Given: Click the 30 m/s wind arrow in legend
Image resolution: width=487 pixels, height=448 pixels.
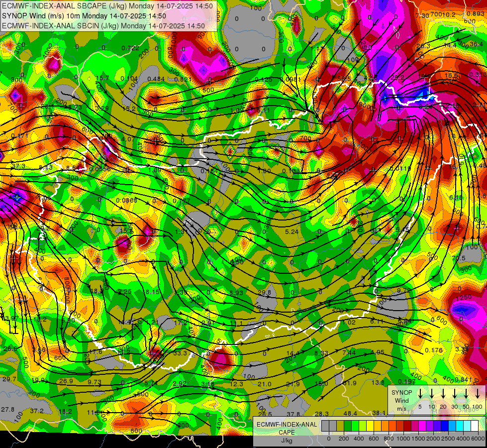Looking at the screenshot, I should click(455, 394).
